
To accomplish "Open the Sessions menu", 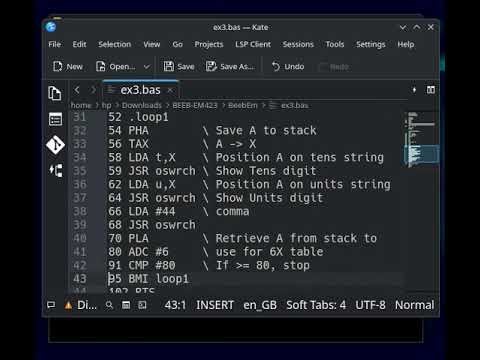I will (x=298, y=44).
